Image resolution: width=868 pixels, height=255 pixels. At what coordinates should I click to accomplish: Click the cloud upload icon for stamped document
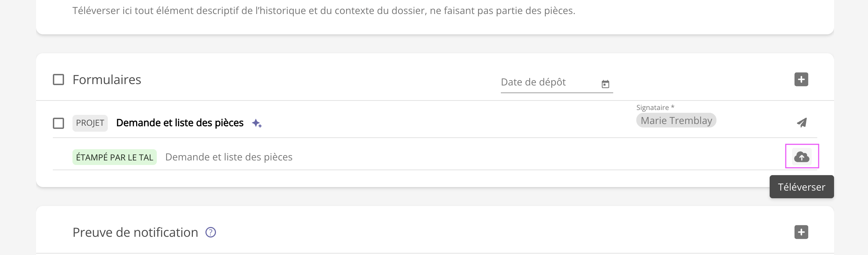pos(801,157)
